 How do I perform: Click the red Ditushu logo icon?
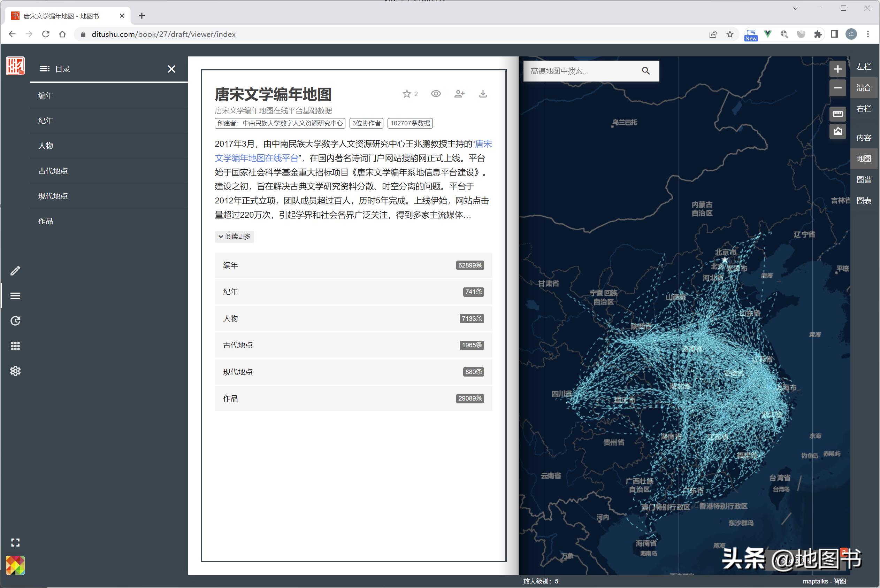pos(15,66)
